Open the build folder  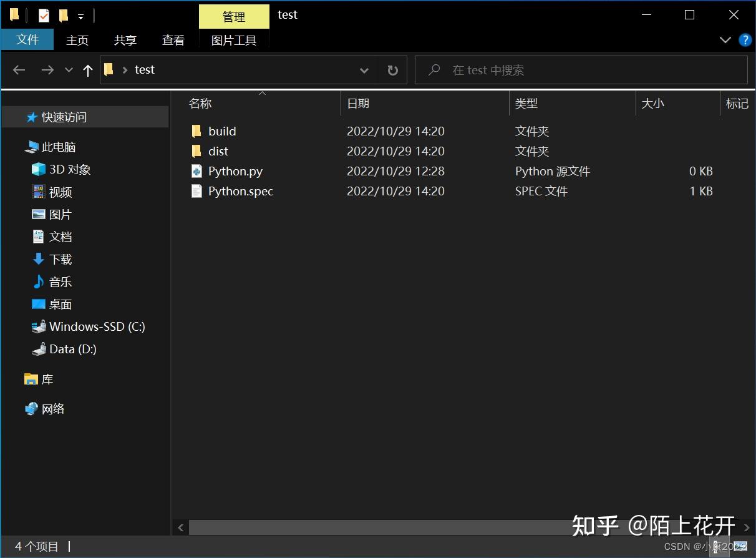click(222, 131)
